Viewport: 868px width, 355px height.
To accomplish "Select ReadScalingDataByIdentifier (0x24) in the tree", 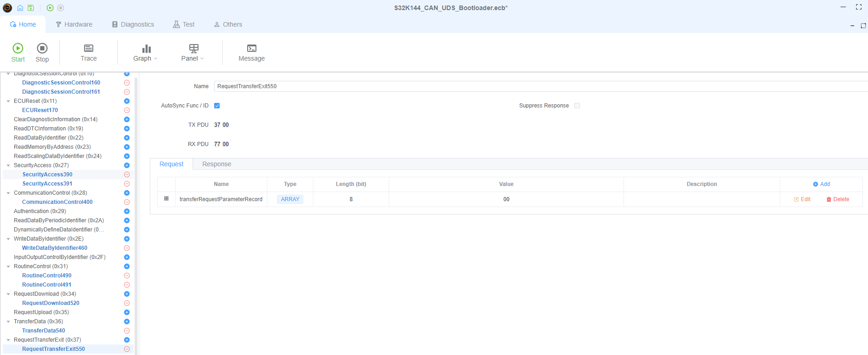I will click(x=57, y=156).
